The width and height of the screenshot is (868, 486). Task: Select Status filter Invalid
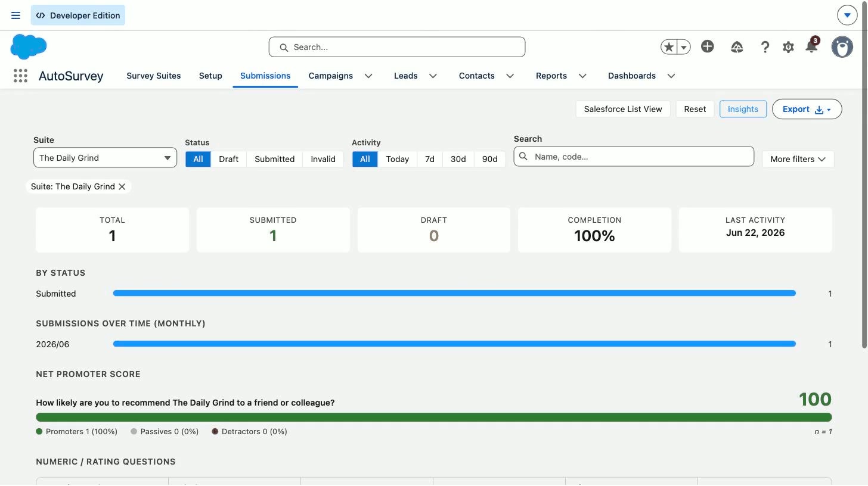pyautogui.click(x=323, y=159)
